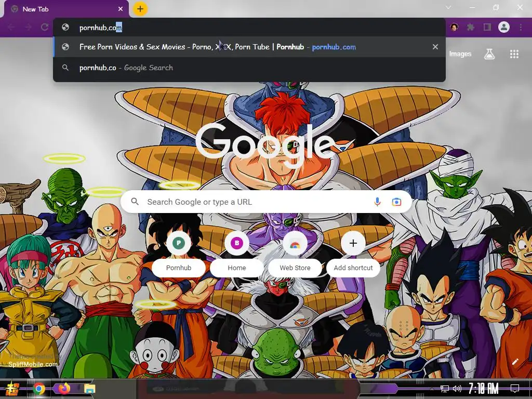The width and height of the screenshot is (532, 399).
Task: Click the forward navigation arrow
Action: tap(28, 28)
